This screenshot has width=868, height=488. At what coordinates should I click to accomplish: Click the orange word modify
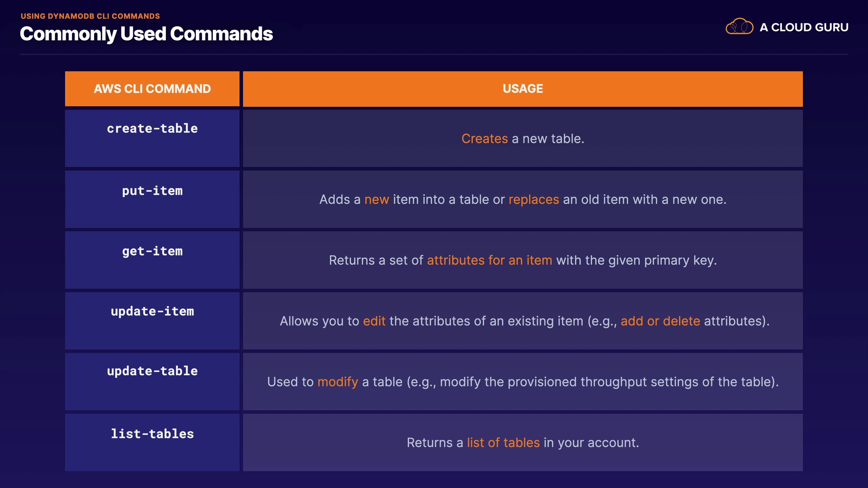(337, 382)
